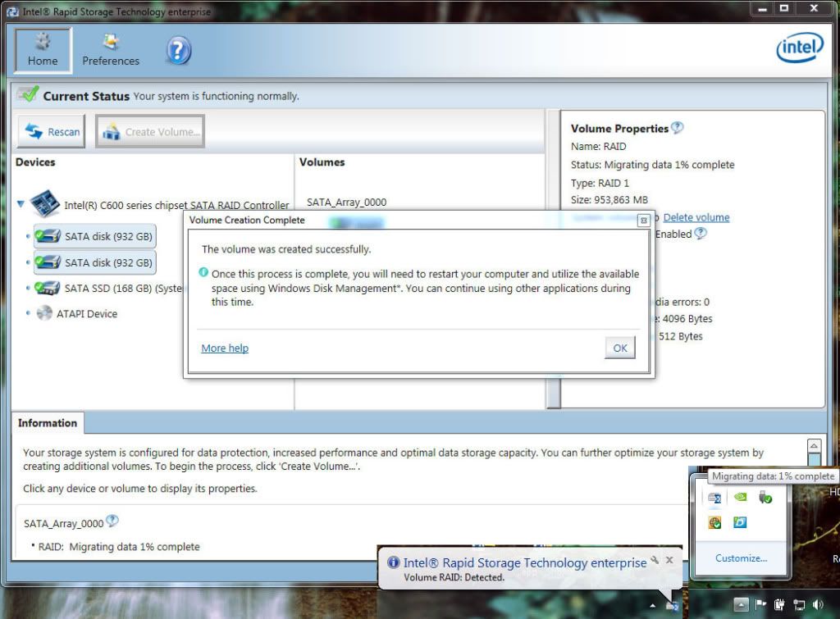Open help icon beside SATA_Array_0000 in Information

click(x=112, y=521)
